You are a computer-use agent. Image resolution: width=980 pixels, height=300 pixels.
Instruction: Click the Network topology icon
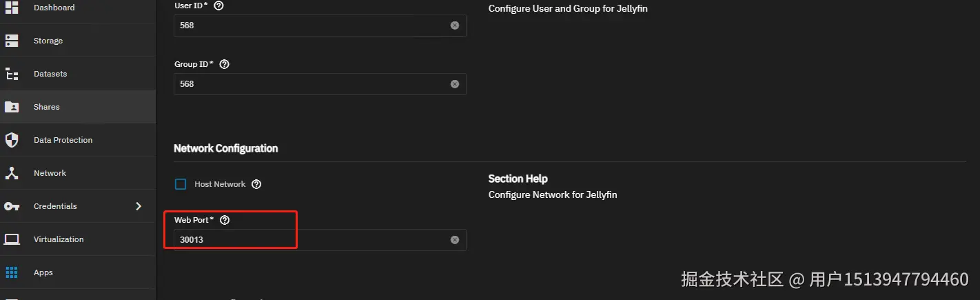tap(12, 173)
